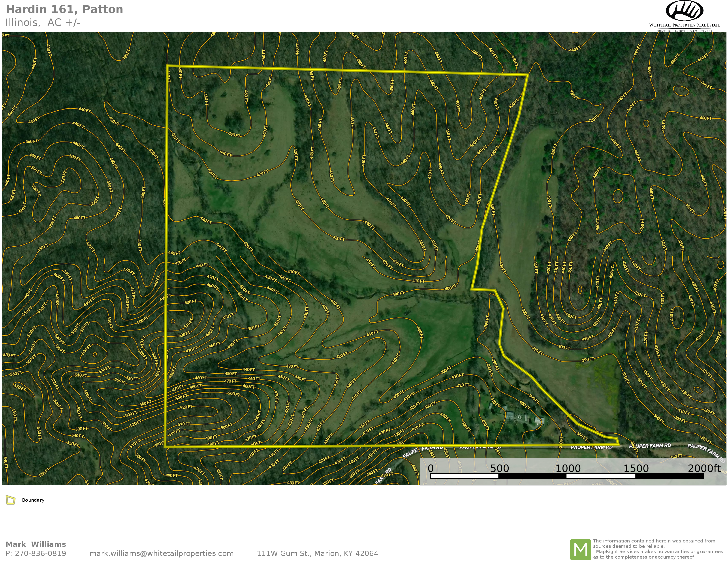Click the Mark Williams agent name
728x563 pixels.
pos(36,544)
